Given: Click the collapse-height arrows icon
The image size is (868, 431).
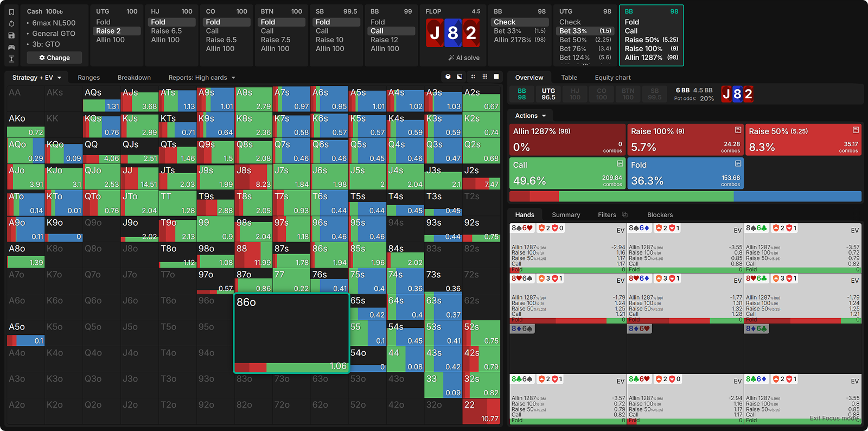Looking at the screenshot, I should click(11, 59).
